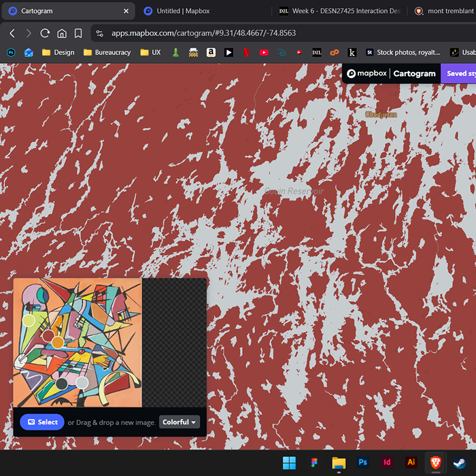Open the Netflix bookmark
This screenshot has height=476, width=476.
246,52
